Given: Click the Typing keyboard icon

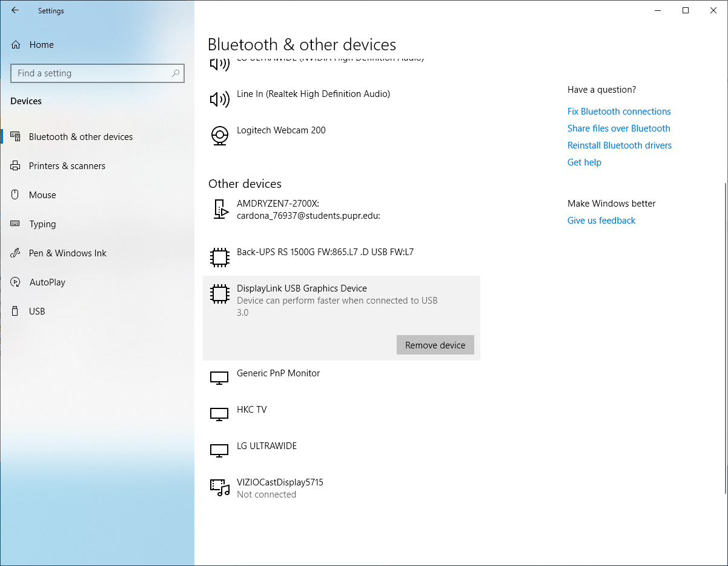Looking at the screenshot, I should click(16, 224).
